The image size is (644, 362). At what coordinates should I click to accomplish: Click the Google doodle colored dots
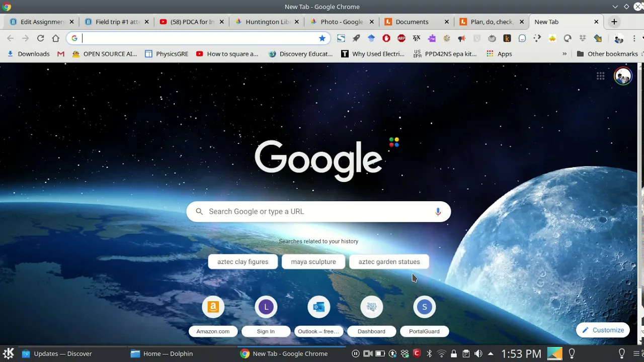pos(394,142)
